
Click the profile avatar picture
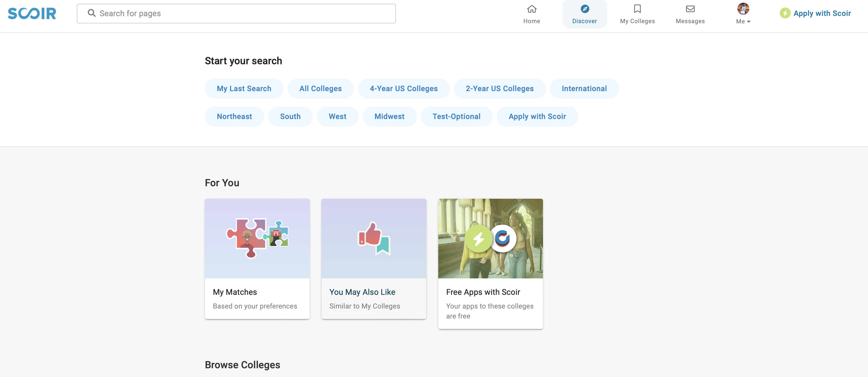(x=743, y=9)
